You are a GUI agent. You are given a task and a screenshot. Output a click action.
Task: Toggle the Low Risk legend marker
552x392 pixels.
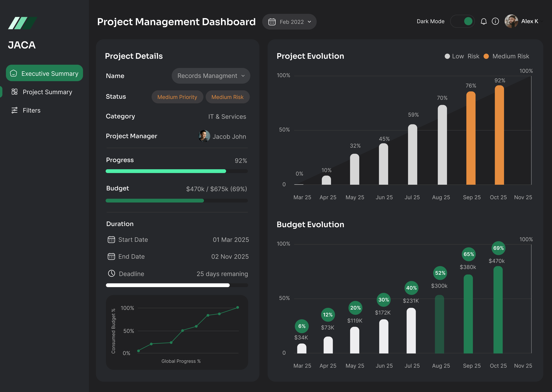[x=447, y=56]
